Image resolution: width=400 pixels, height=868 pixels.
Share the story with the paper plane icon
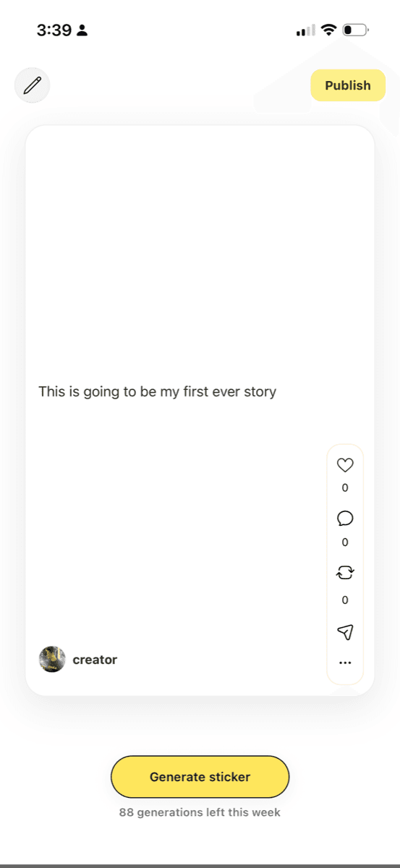345,632
